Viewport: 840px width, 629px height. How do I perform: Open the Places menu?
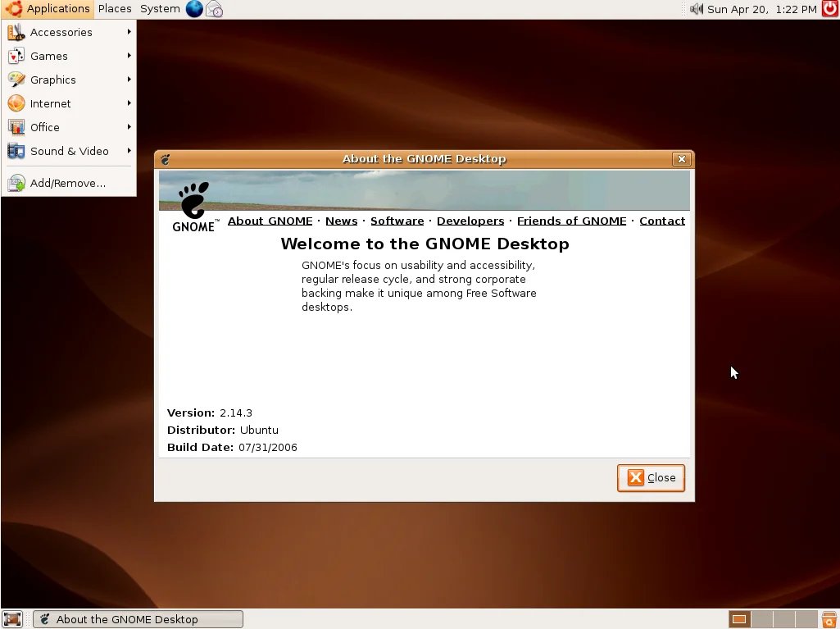pos(115,8)
